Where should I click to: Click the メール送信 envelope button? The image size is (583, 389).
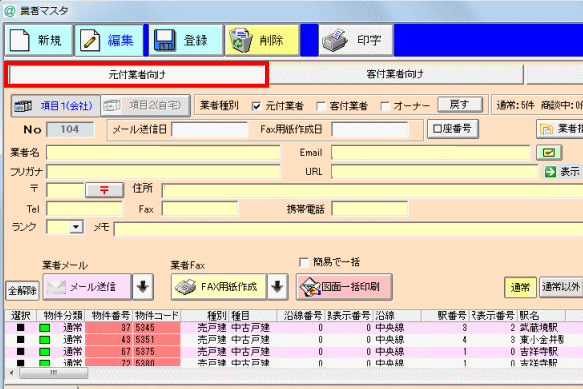tap(87, 287)
